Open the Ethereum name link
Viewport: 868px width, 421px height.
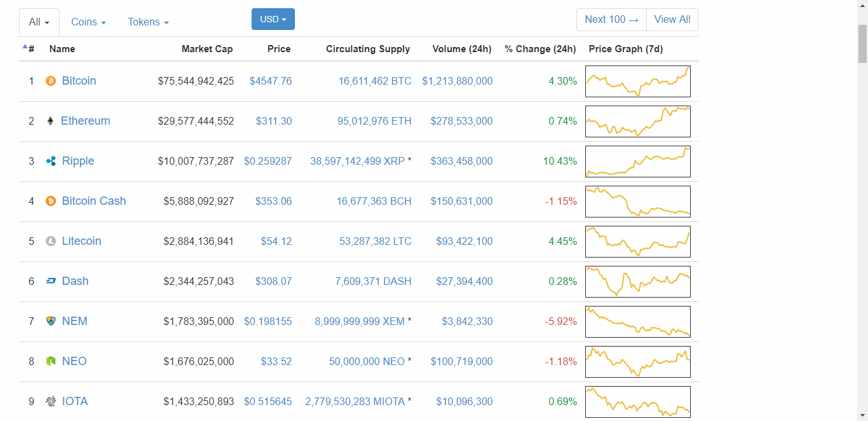click(x=86, y=121)
